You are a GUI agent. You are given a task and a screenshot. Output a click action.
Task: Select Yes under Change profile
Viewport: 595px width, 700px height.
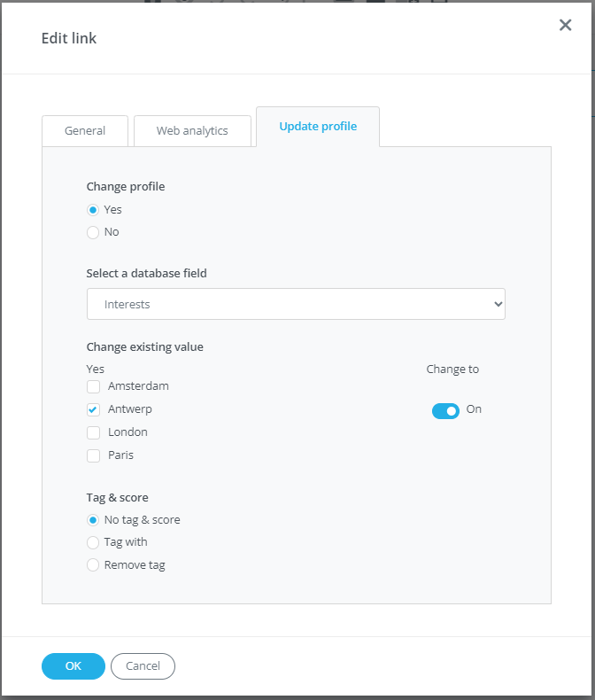click(x=93, y=210)
